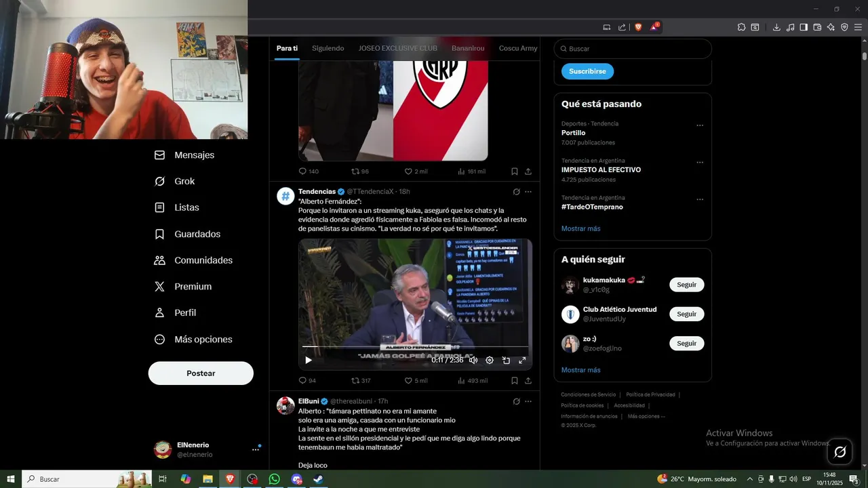Viewport: 868px width, 488px height.
Task: Open options for IMPUESTO AL EFECTIVO trend
Action: click(700, 163)
